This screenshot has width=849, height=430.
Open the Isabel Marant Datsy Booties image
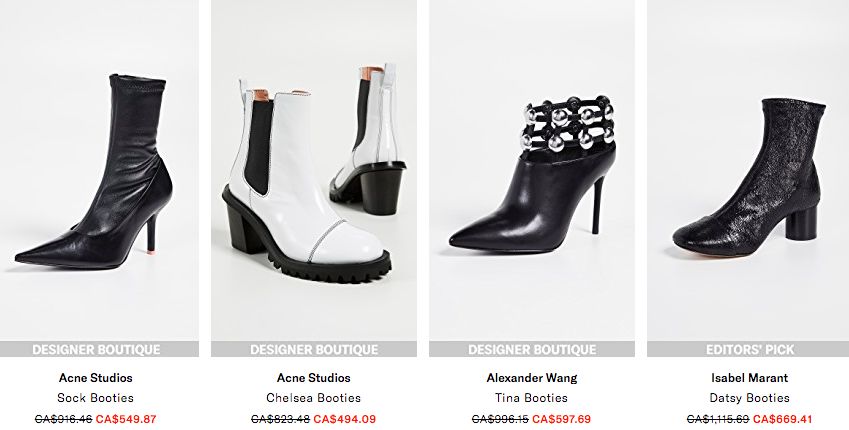(748, 171)
